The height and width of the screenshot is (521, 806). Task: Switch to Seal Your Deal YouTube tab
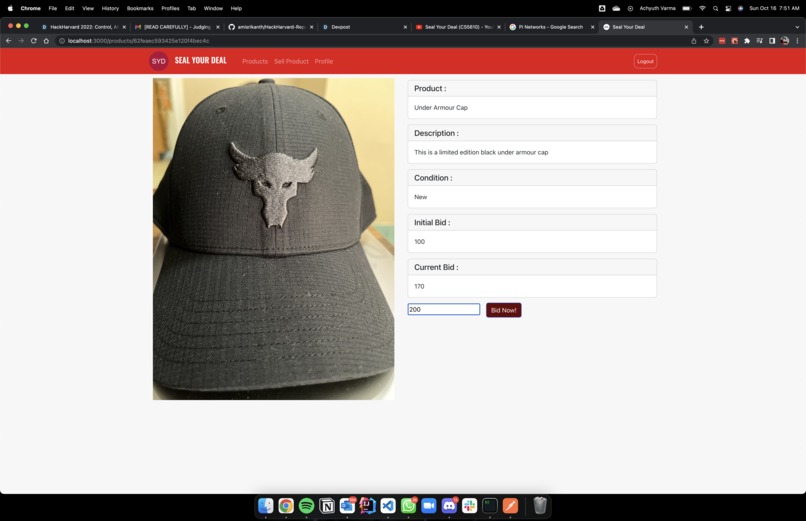457,27
